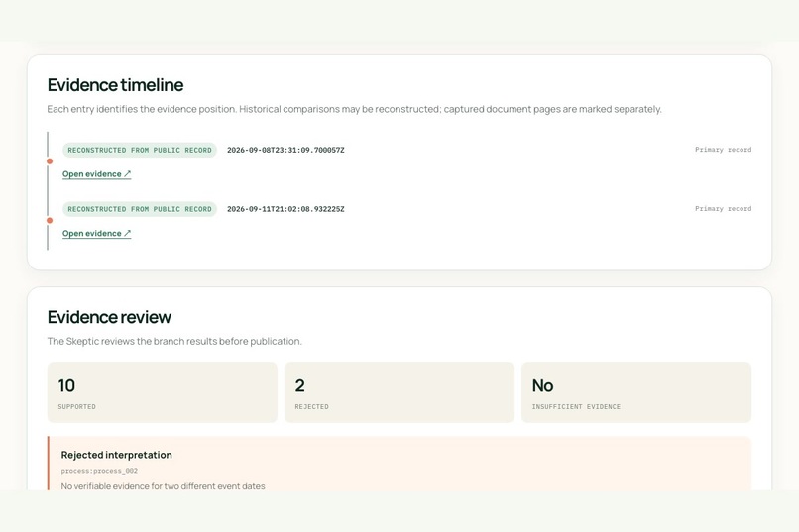Open the No Insufficient Evidence stat card
The image size is (799, 532).
point(636,392)
